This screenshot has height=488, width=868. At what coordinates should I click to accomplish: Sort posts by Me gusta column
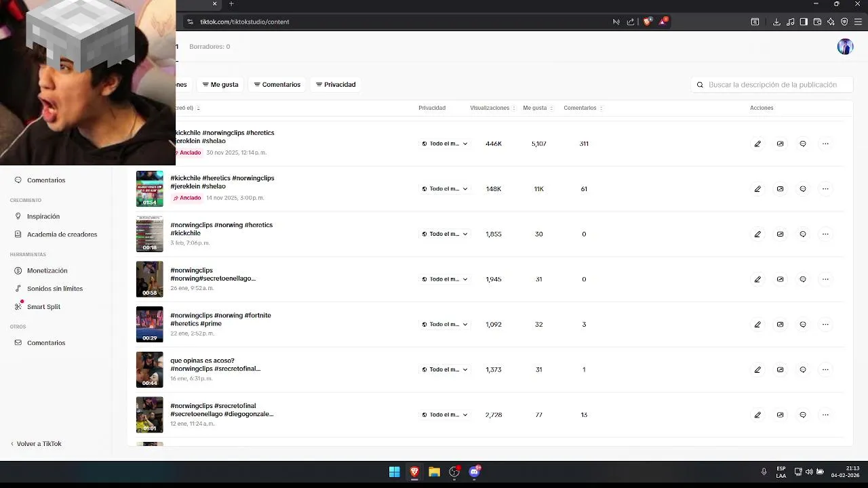point(538,108)
